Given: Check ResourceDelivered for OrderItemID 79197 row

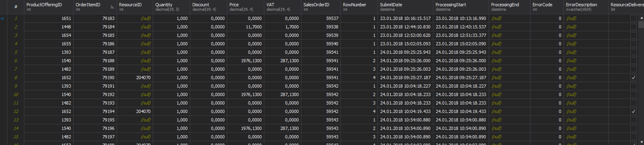Looking at the screenshot, I should pyautogui.click(x=633, y=137).
